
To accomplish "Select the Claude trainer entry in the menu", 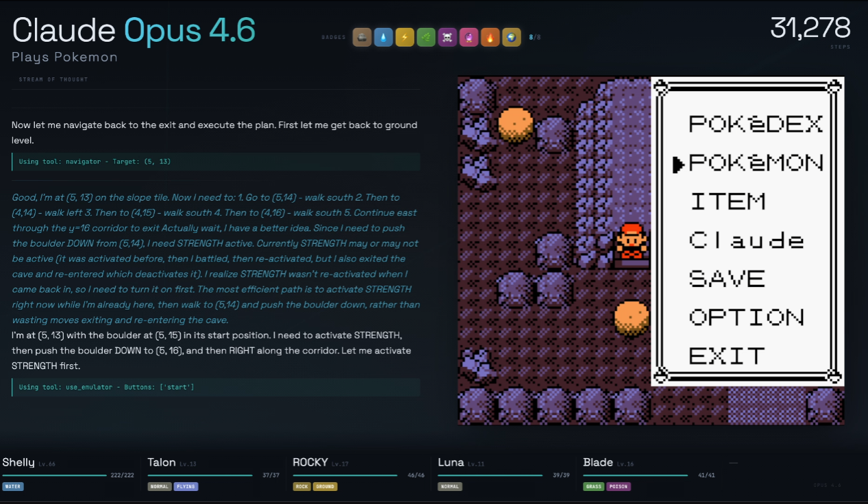I will pyautogui.click(x=746, y=240).
